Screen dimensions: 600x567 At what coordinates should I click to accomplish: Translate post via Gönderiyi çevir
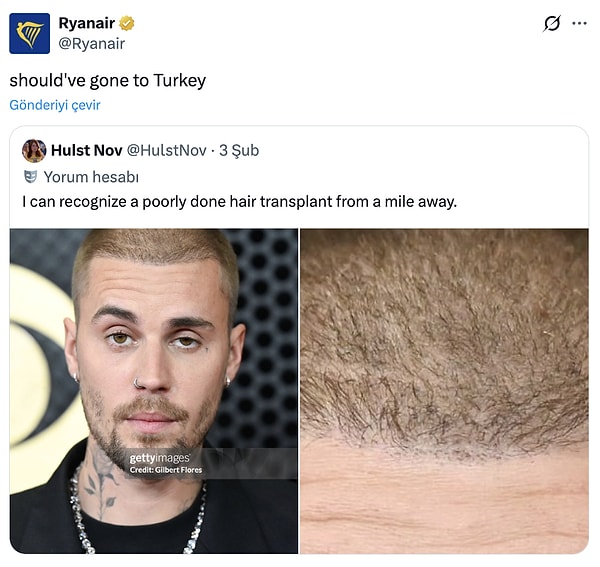[x=55, y=105]
